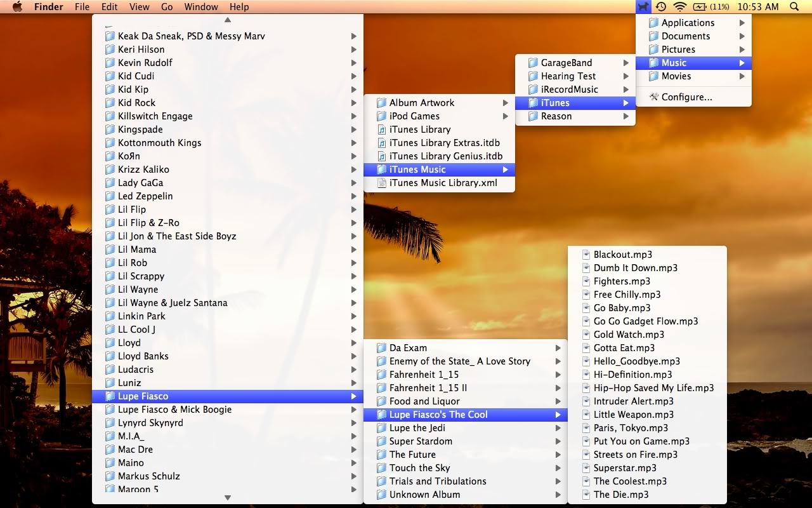Select Go Go Gadget Flow.mp3
The height and width of the screenshot is (508, 812).
tap(647, 321)
